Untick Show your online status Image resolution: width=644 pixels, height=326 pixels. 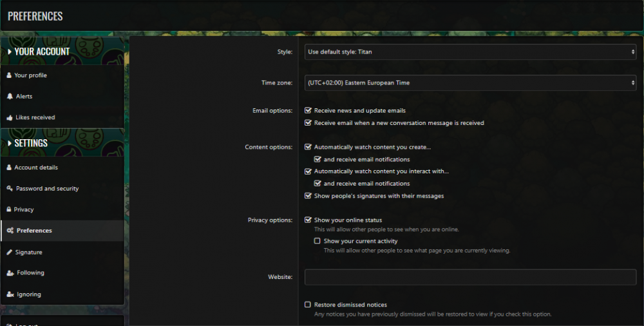coord(308,220)
